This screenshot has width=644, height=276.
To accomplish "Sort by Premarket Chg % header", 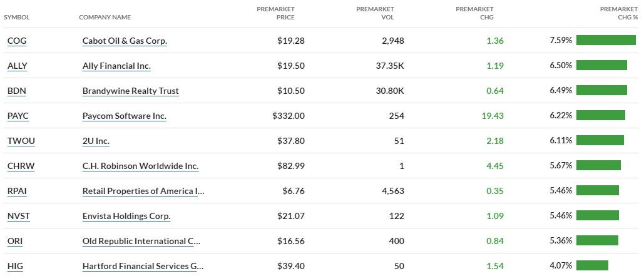I will [x=618, y=13].
